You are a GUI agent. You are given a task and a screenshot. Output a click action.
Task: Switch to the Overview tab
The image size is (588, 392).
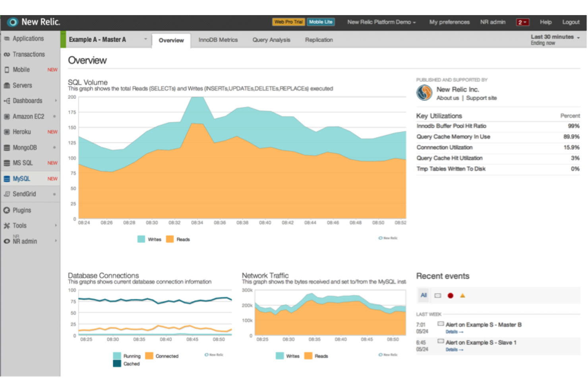171,40
